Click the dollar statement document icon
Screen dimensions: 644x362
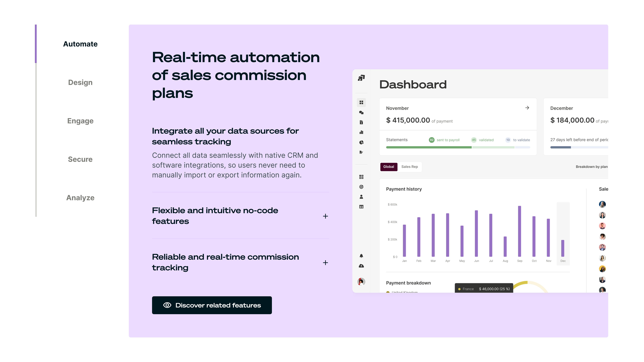tap(361, 122)
